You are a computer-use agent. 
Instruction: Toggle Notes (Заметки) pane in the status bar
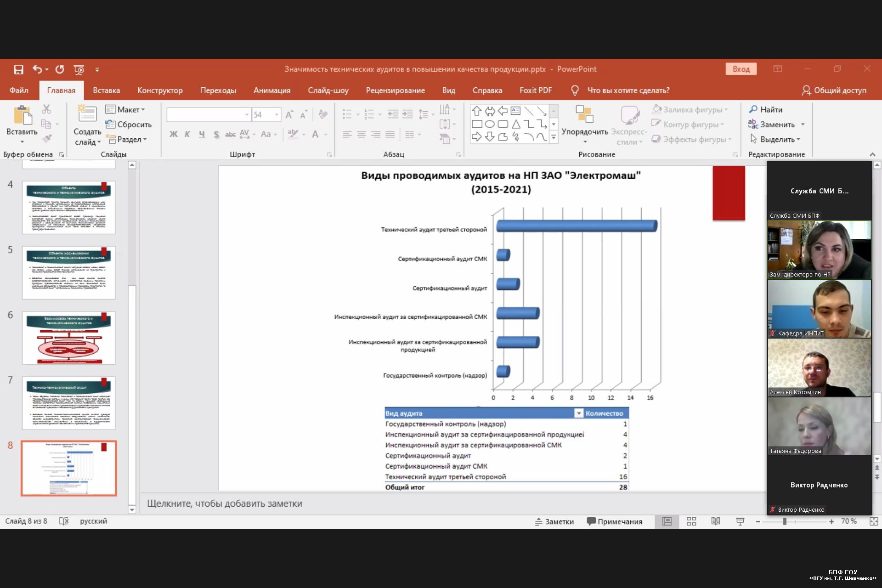pyautogui.click(x=554, y=521)
